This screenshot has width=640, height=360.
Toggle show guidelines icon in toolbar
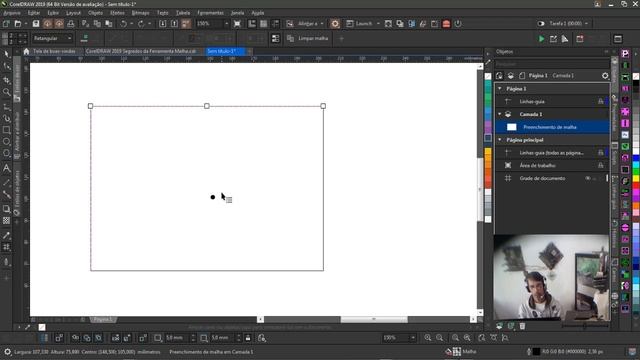tap(276, 24)
